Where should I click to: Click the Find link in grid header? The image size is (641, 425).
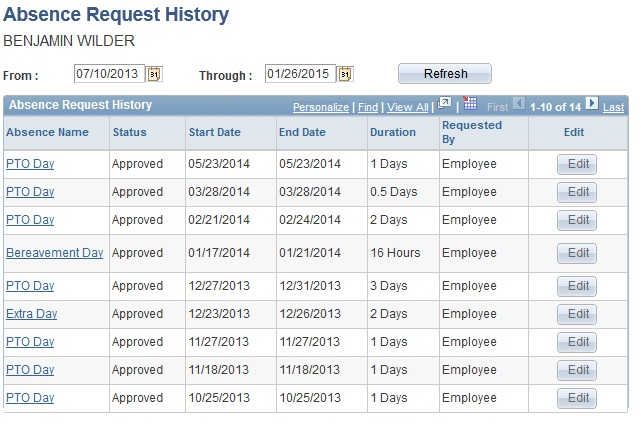[368, 107]
